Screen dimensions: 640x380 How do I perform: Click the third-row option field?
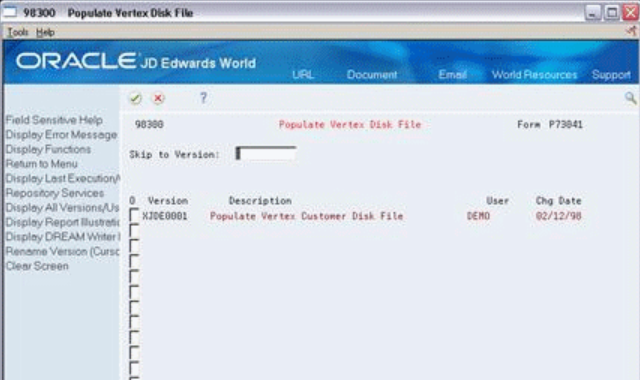coord(134,246)
